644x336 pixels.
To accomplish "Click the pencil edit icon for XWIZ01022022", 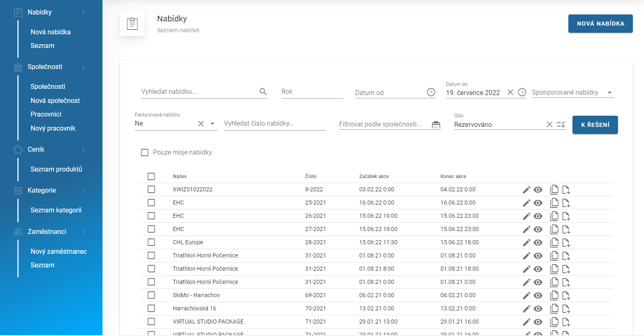I will [526, 190].
